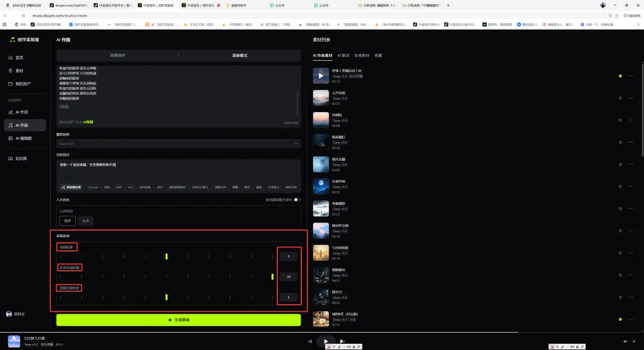Screen dimensions: 644x350
Task: Star the 02:23 track
Action: (620, 209)
